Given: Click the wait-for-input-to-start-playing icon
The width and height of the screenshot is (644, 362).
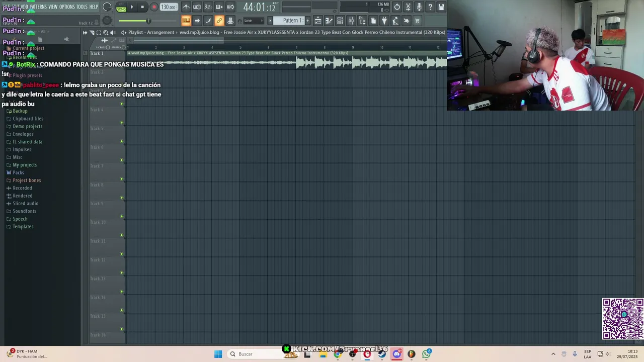Looking at the screenshot, I should coord(197,7).
